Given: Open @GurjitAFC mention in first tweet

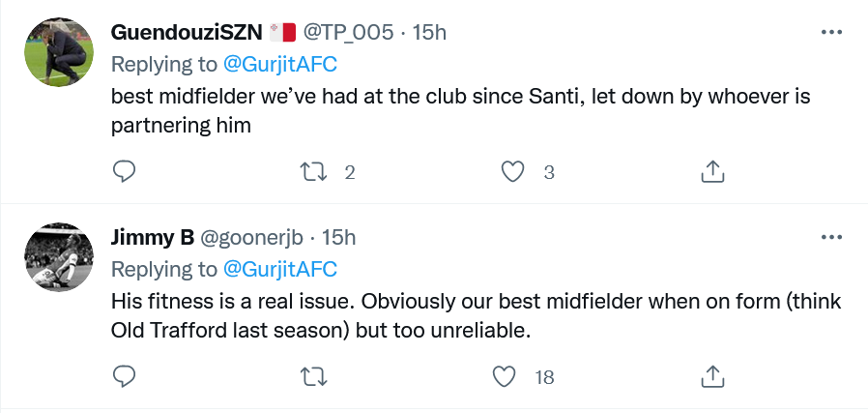Looking at the screenshot, I should [280, 65].
